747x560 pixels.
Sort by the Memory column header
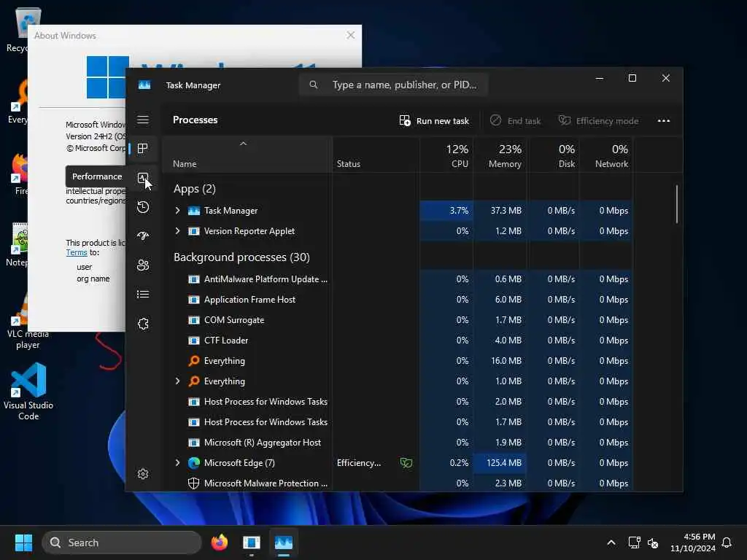500,156
